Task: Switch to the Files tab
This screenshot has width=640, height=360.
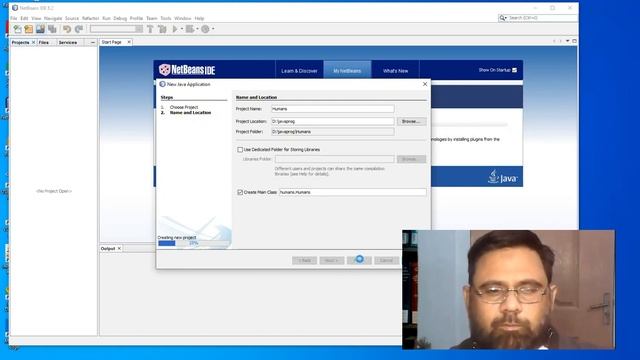Action: coord(44,42)
